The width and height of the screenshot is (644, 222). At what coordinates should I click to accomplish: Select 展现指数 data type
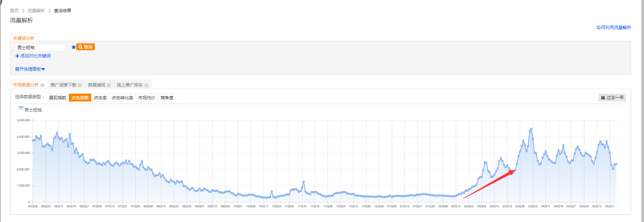point(57,98)
